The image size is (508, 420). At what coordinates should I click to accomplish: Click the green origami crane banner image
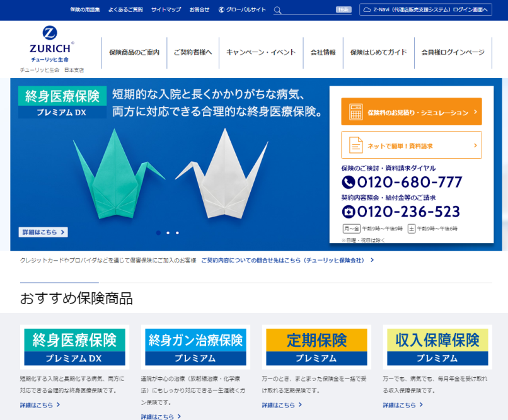point(118,174)
